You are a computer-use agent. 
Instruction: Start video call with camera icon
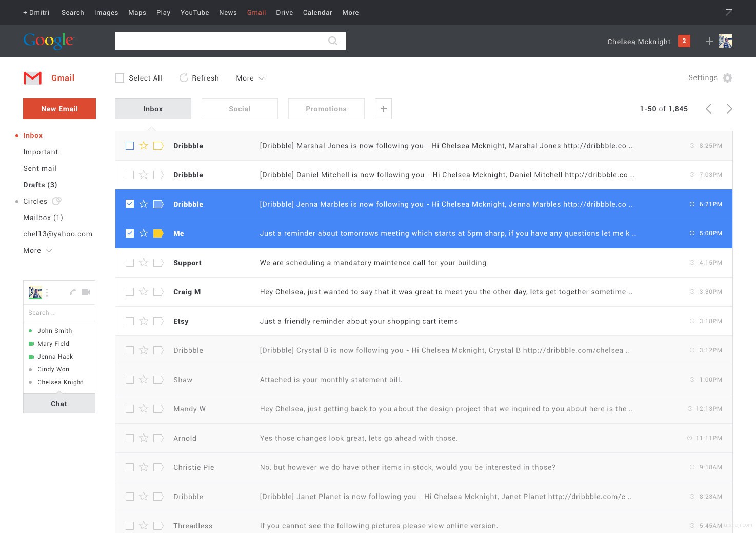pos(86,292)
